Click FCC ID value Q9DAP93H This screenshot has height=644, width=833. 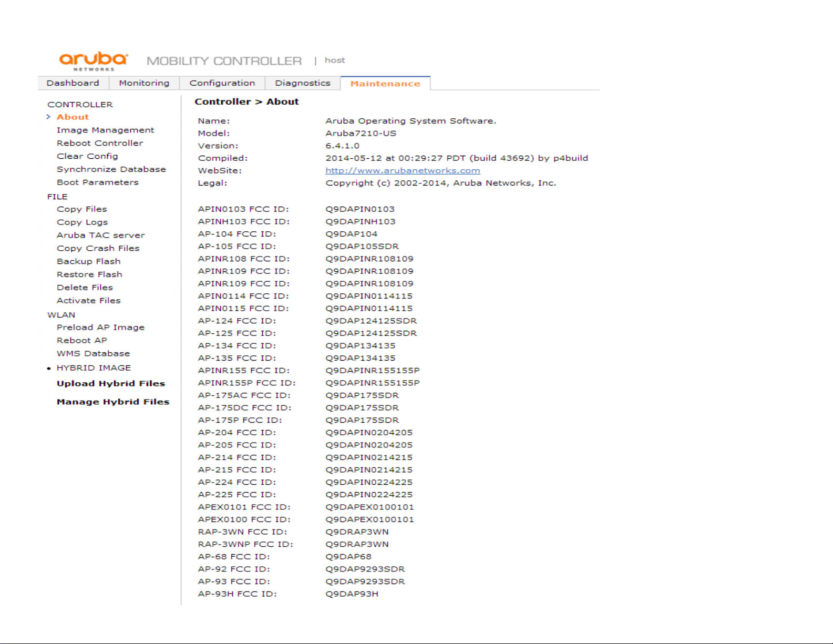point(352,594)
